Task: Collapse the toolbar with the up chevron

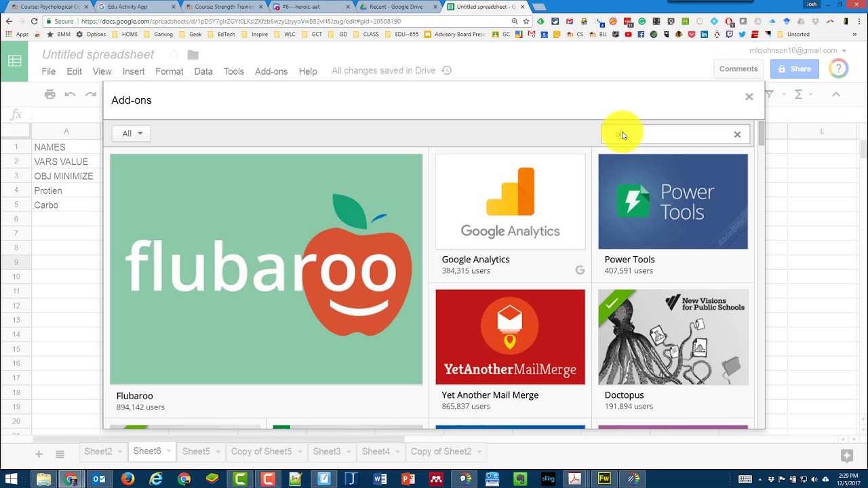Action: (836, 94)
